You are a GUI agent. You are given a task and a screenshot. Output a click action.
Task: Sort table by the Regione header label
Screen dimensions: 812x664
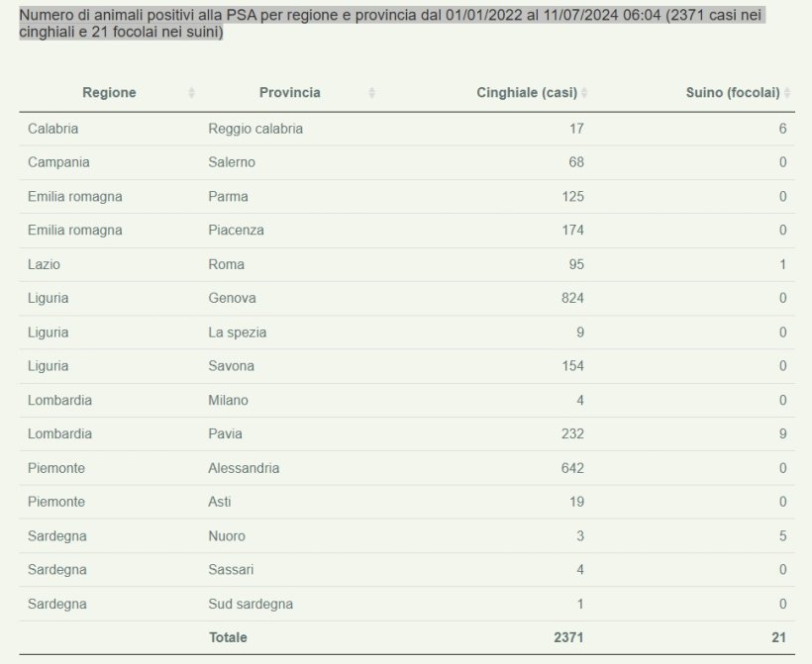pos(109,93)
